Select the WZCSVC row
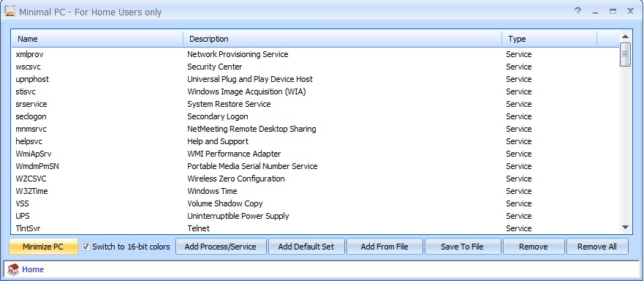Screen dimensions: 644x281 (x=316, y=179)
